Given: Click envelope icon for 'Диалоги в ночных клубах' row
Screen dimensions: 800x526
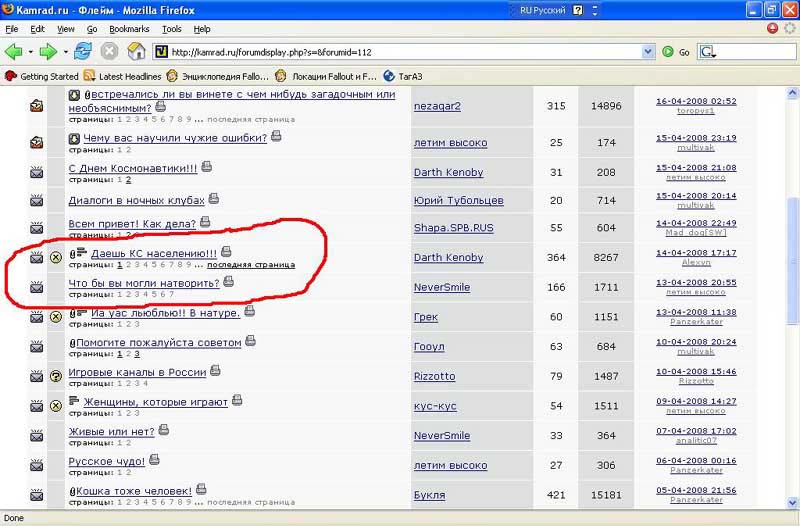Looking at the screenshot, I should point(37,201).
